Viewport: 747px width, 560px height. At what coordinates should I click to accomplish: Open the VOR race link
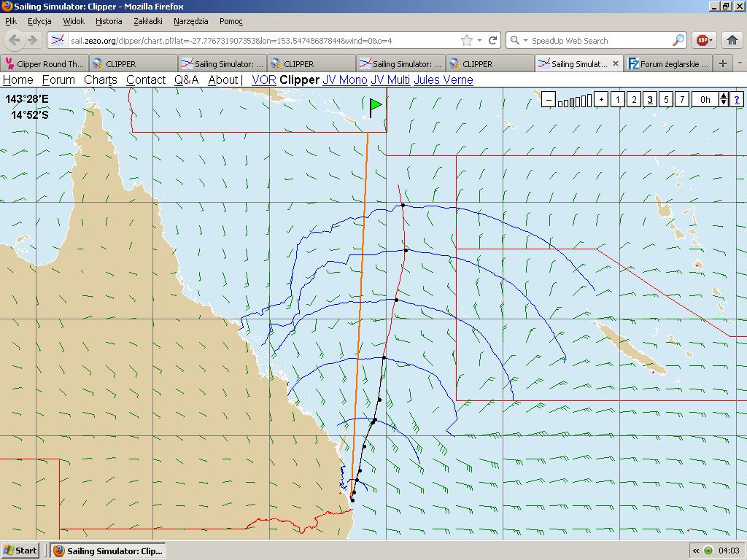tap(263, 80)
